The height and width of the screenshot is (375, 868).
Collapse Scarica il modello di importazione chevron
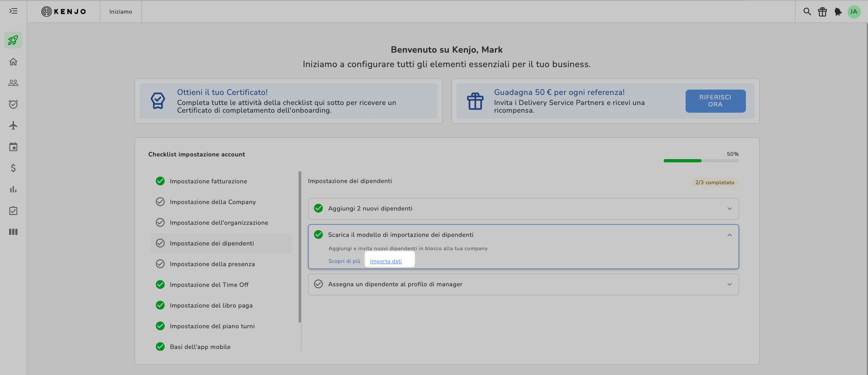(x=729, y=235)
